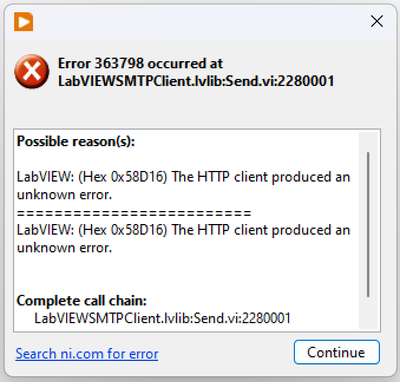The image size is (400, 382).
Task: Click the red error X icon
Action: [x=32, y=72]
